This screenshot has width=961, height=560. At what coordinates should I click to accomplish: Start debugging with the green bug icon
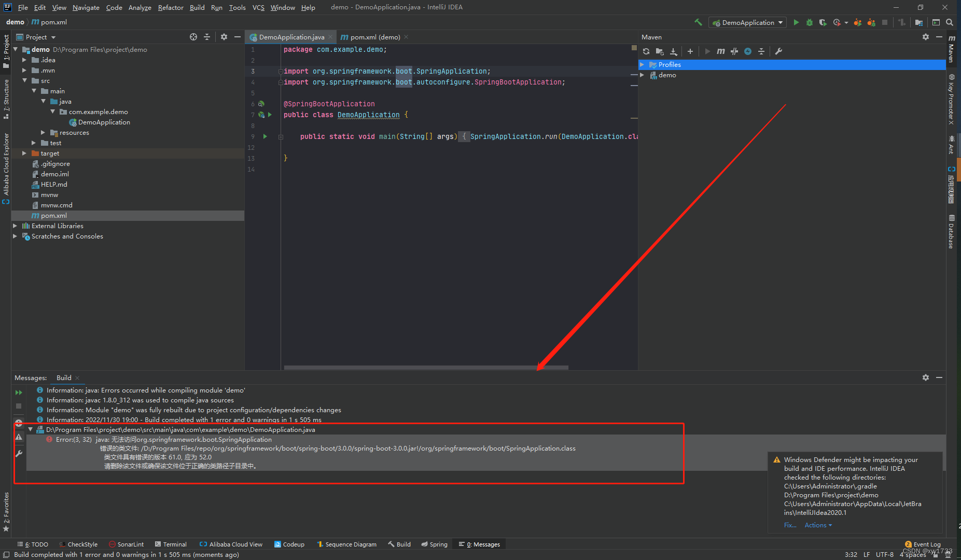coord(809,22)
